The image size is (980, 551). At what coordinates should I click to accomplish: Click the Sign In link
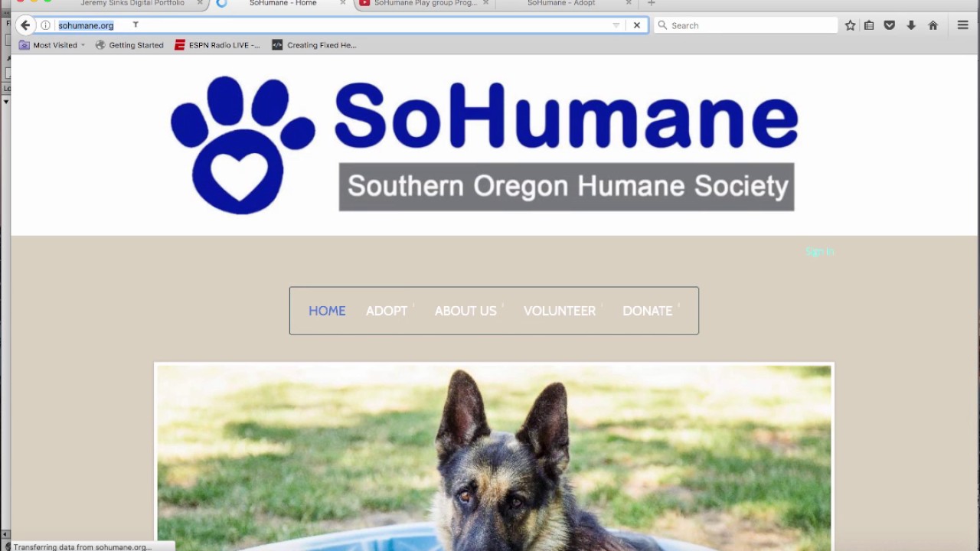point(819,252)
